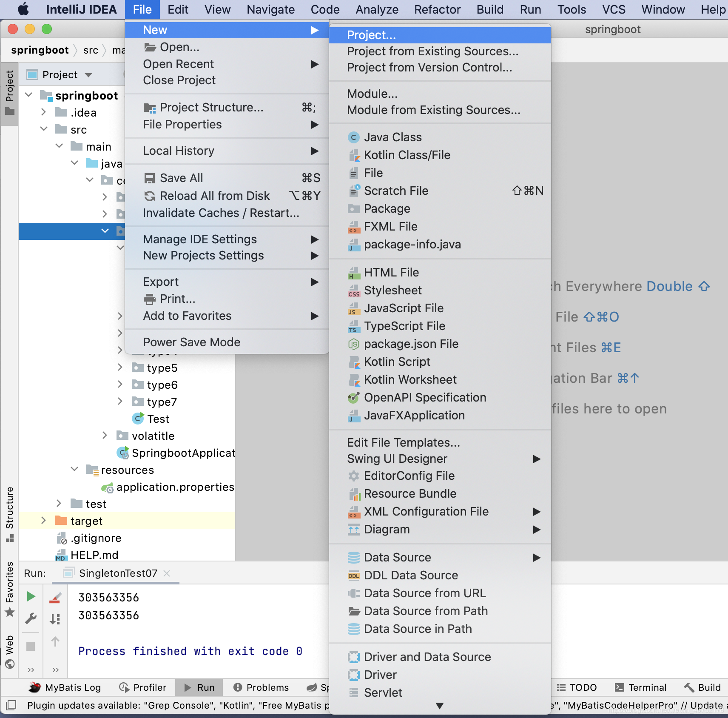Select Project... in the New submenu

[440, 35]
